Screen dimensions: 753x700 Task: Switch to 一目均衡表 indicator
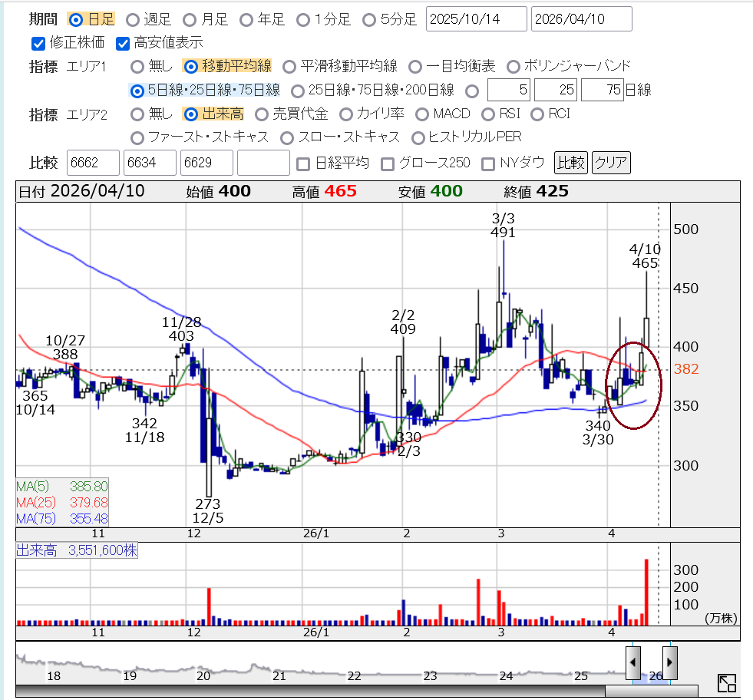414,67
